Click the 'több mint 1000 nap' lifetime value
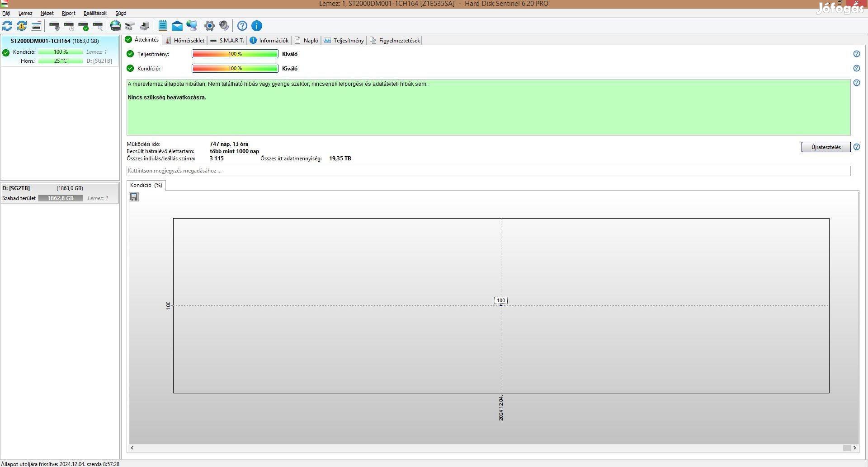This screenshot has width=868, height=467. tap(234, 151)
